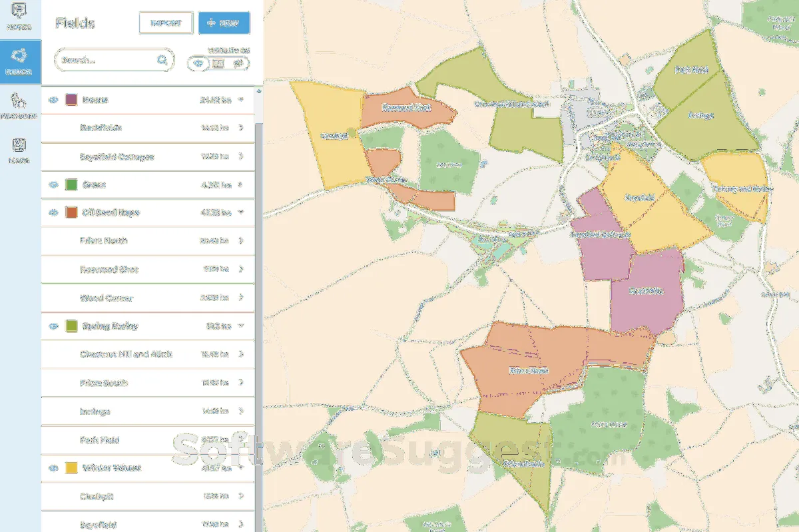Select the rightmost view mode icon above the list
Screen dimensions: 799x532
coord(239,63)
